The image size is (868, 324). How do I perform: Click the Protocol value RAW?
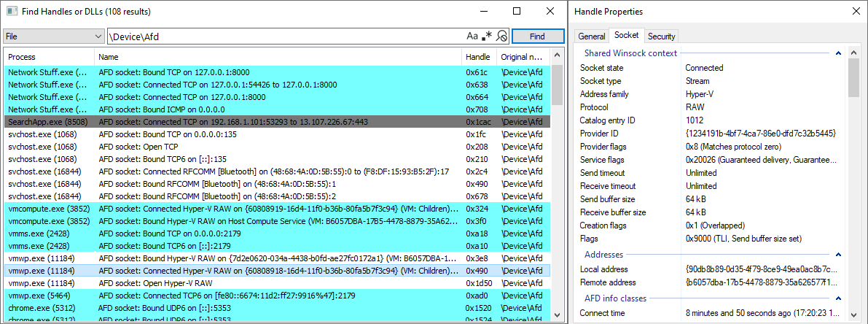pyautogui.click(x=694, y=107)
